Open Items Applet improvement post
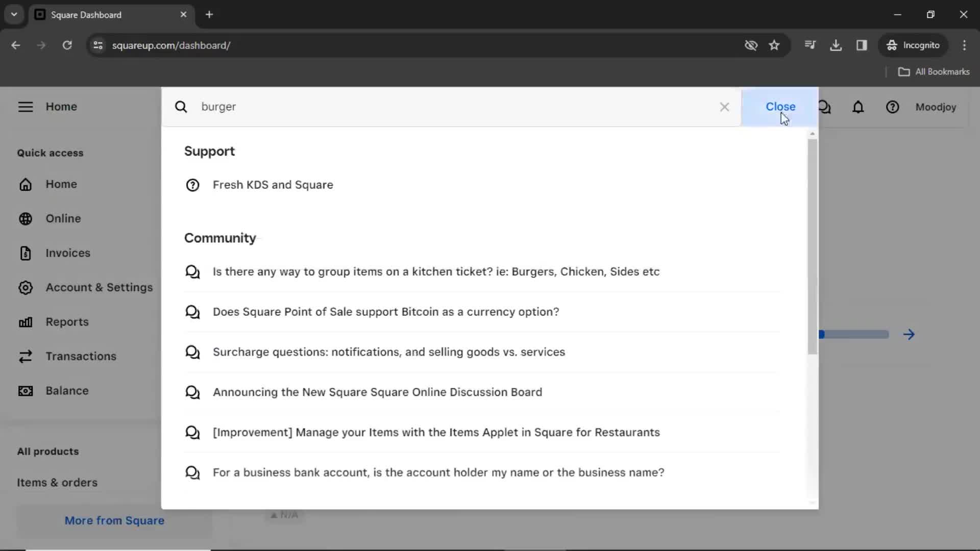Image resolution: width=980 pixels, height=551 pixels. pos(436,432)
